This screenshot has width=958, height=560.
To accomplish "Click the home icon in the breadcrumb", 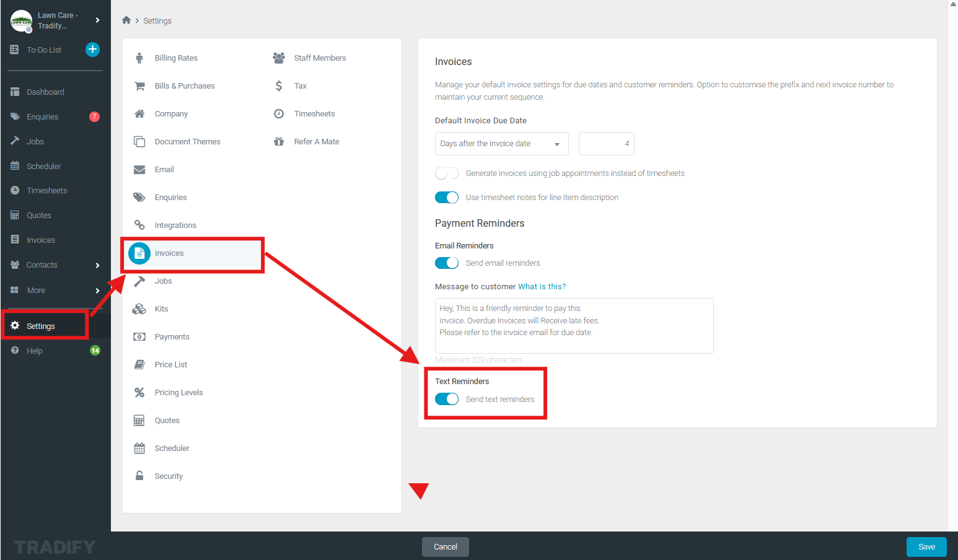I will (126, 20).
